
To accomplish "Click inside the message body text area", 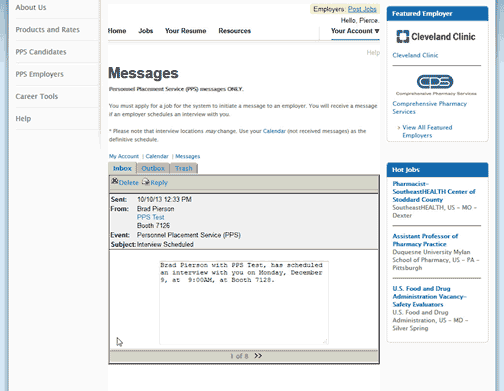I will tap(244, 303).
